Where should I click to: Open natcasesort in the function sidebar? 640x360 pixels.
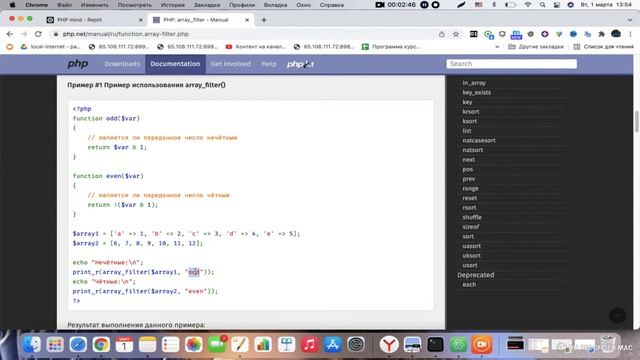click(479, 140)
